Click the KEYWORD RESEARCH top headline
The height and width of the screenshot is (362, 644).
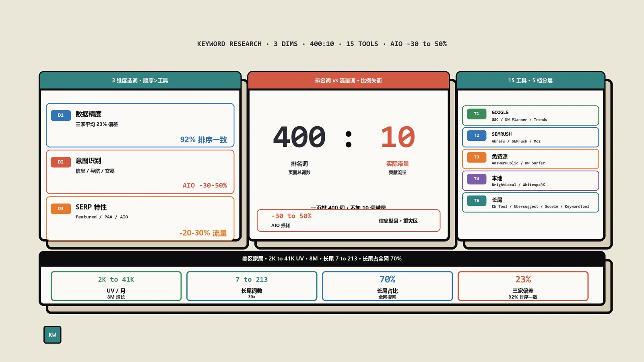(322, 44)
